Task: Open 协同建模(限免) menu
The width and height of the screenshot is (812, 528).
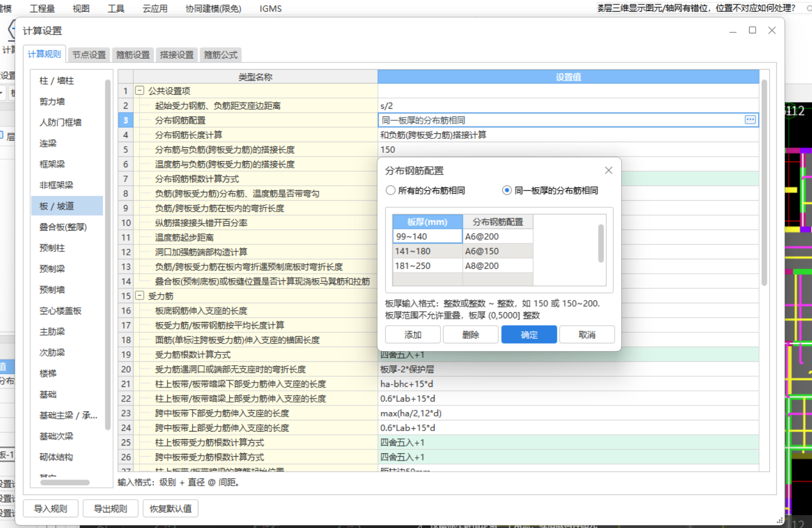Action: [x=213, y=8]
